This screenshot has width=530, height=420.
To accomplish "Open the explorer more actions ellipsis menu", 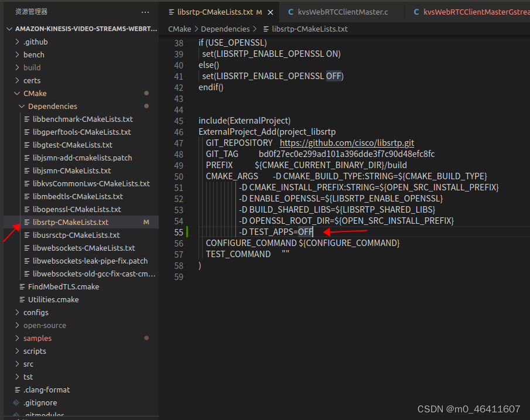I will pos(145,12).
